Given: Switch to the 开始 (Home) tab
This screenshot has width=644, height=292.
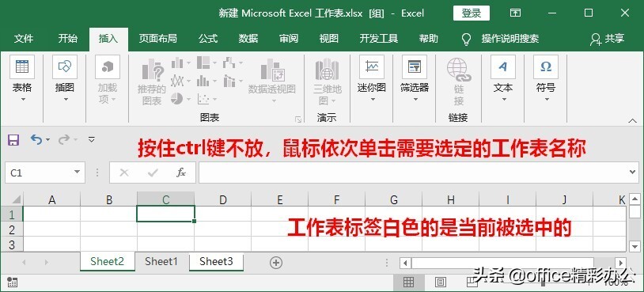Looking at the screenshot, I should pos(68,39).
